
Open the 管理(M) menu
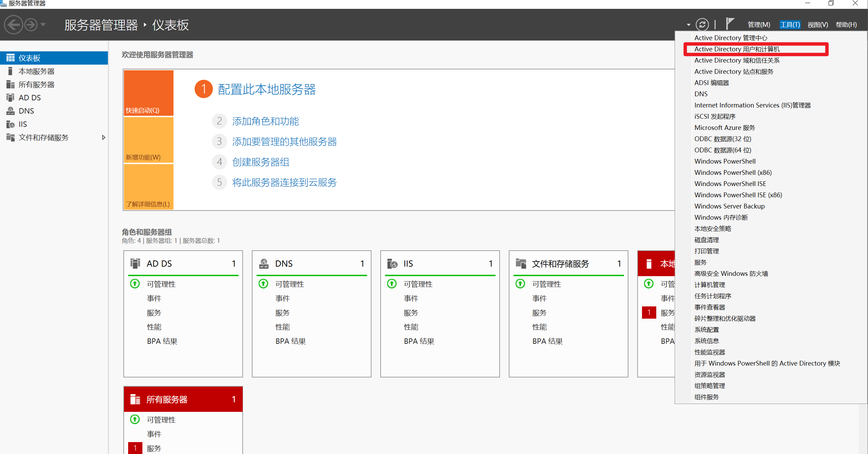[x=759, y=25]
